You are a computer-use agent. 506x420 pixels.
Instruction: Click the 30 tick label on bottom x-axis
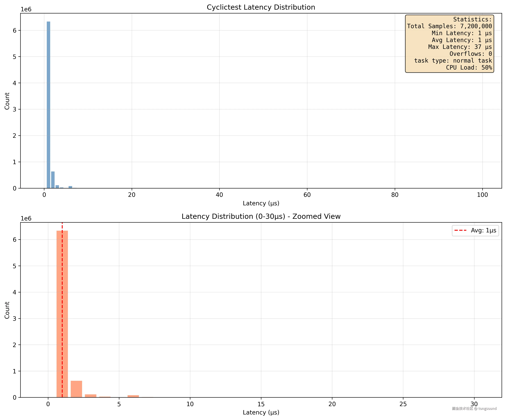[474, 404]
